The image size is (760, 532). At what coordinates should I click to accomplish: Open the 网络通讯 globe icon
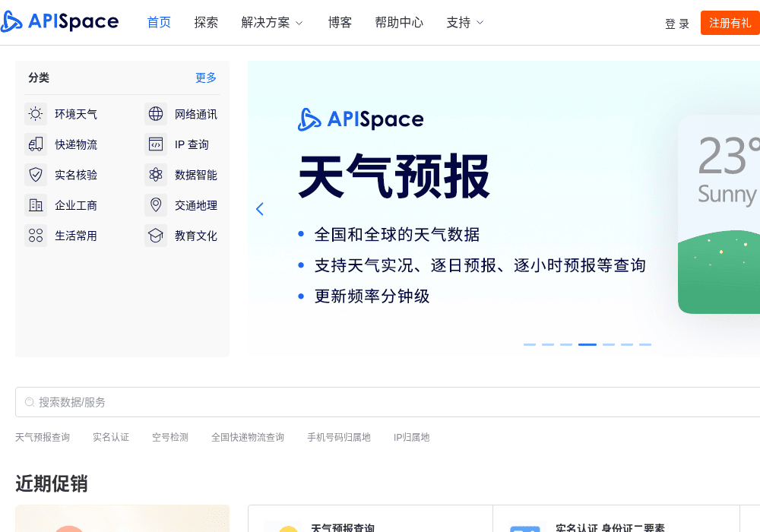156,114
